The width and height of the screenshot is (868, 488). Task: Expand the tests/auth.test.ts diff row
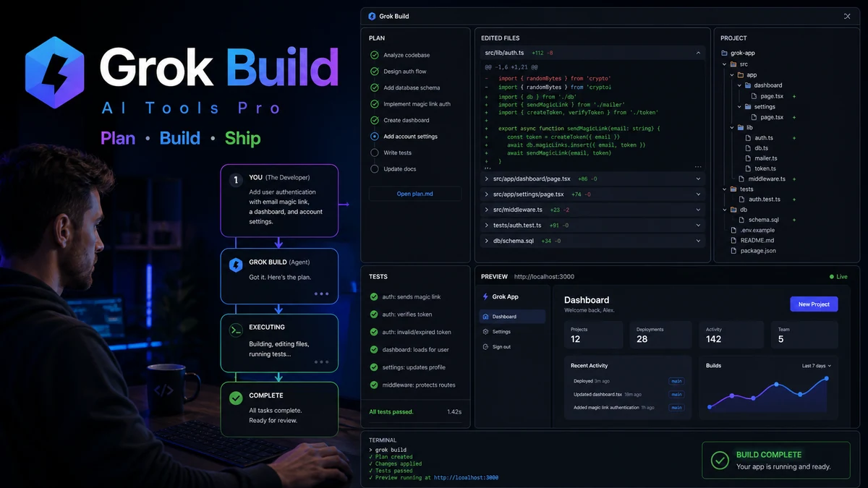pyautogui.click(x=592, y=226)
